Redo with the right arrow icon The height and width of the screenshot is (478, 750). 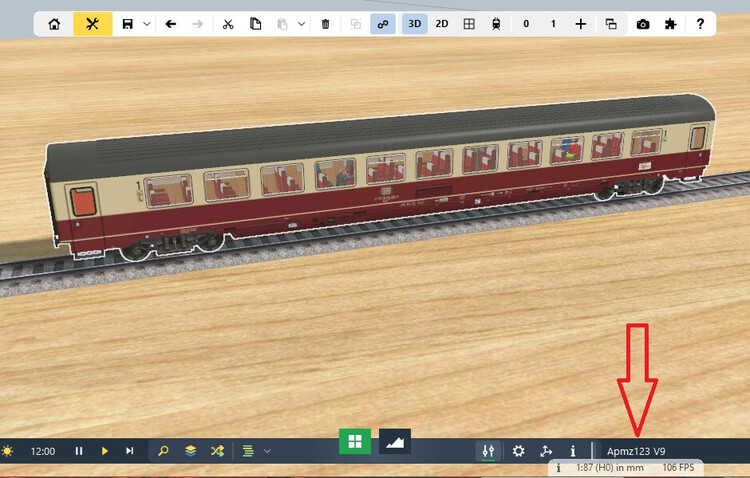[x=198, y=24]
